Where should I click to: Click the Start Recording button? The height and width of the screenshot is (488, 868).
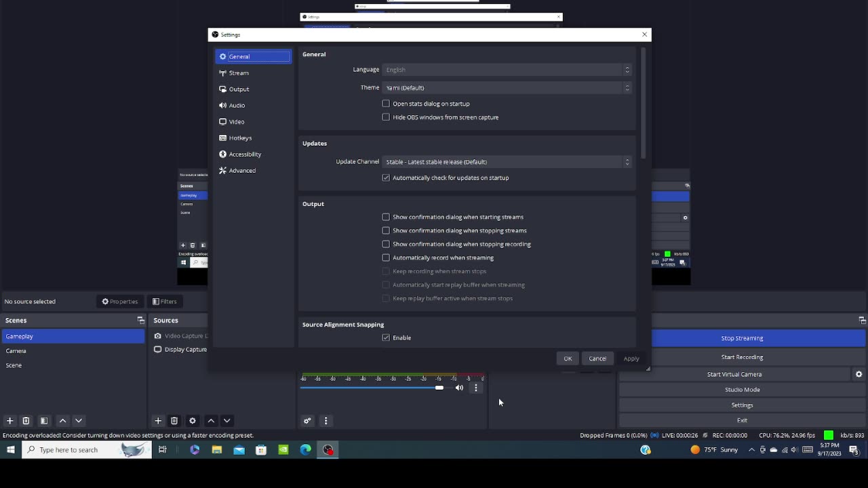coord(742,357)
